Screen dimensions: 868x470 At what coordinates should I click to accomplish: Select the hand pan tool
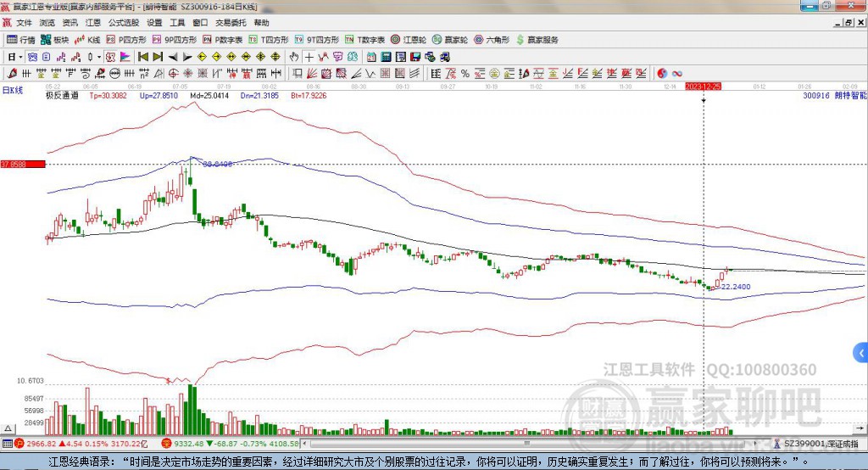pos(294,57)
